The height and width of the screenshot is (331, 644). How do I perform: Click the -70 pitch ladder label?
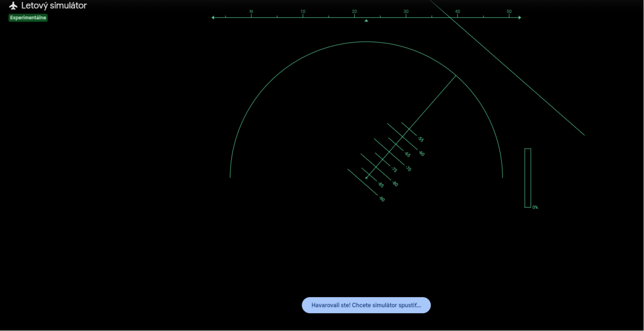(408, 169)
